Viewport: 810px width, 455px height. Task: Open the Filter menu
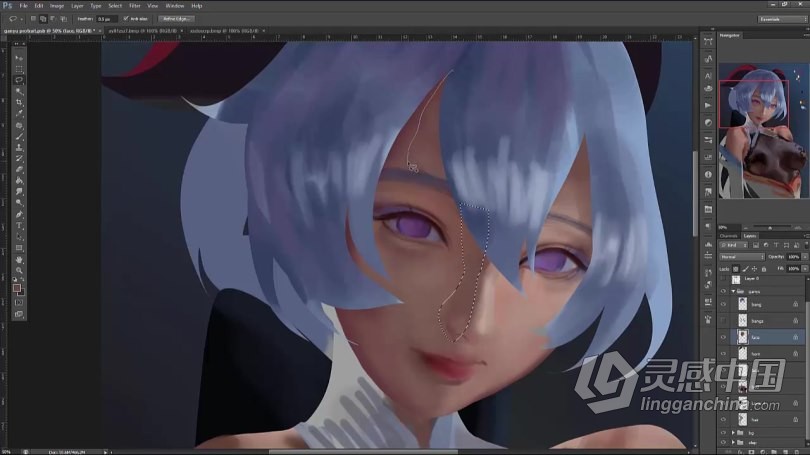(135, 6)
